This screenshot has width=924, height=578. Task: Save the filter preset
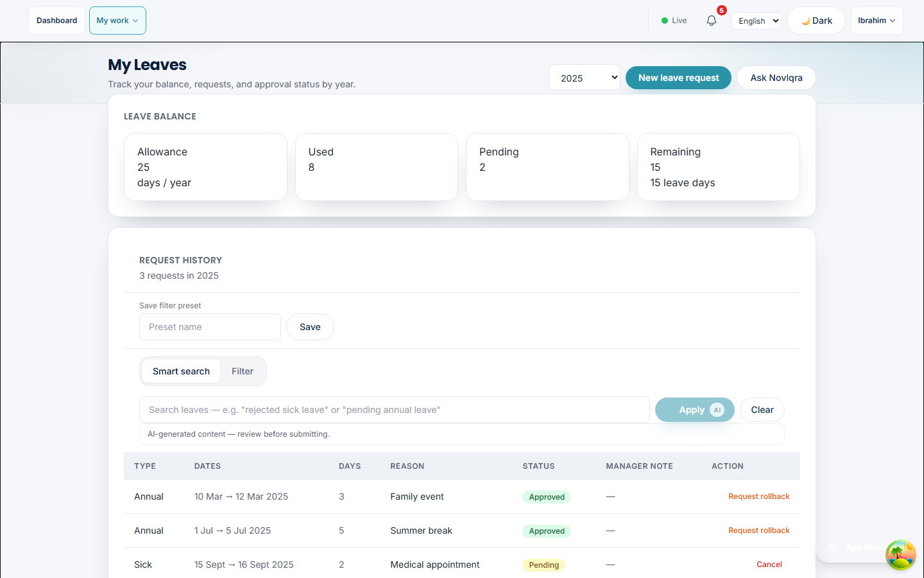310,327
